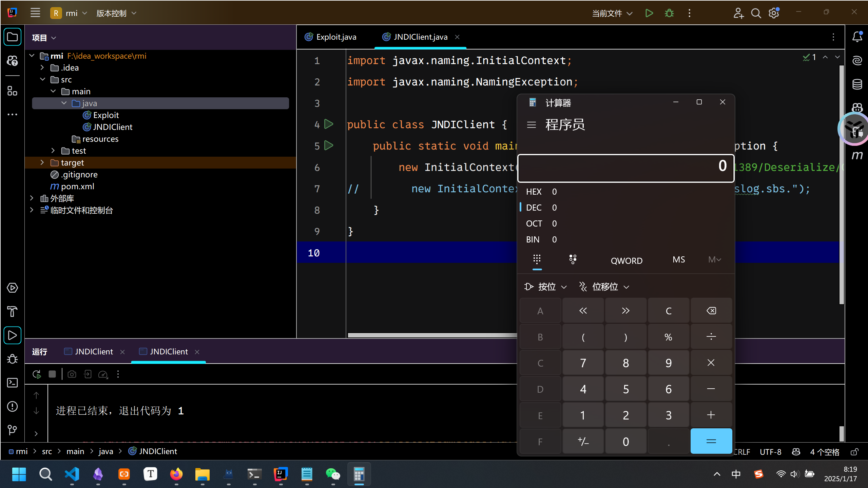Open WeChat from the taskbar
The image size is (868, 488).
[x=333, y=474]
